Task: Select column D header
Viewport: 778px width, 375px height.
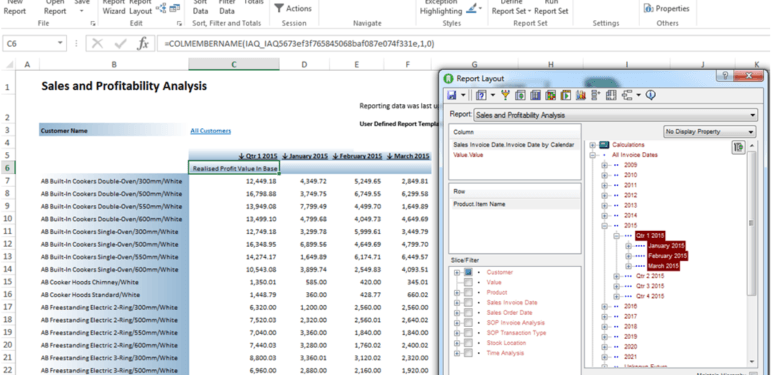Action: tap(304, 64)
